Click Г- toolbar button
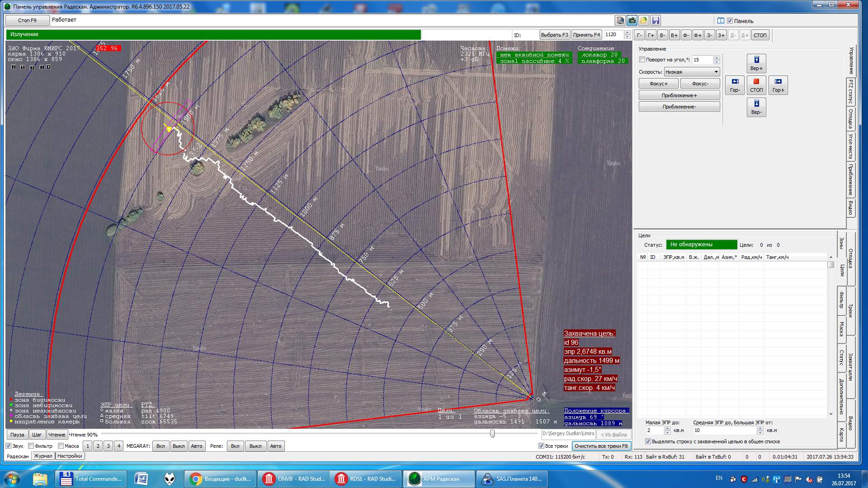The width and height of the screenshot is (868, 488). click(x=639, y=35)
